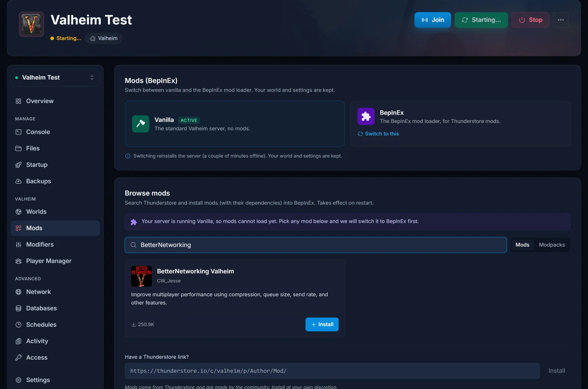Click the CW_Jesse author name

point(169,281)
